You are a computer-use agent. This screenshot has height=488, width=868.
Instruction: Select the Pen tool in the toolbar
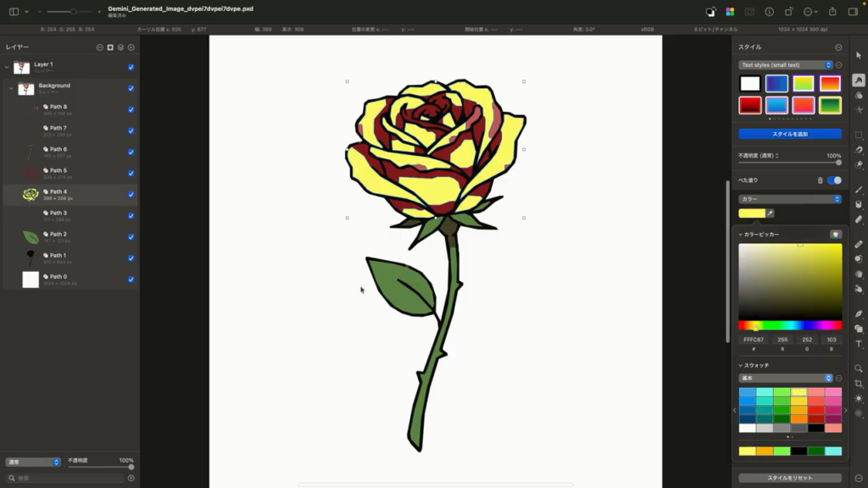(859, 313)
